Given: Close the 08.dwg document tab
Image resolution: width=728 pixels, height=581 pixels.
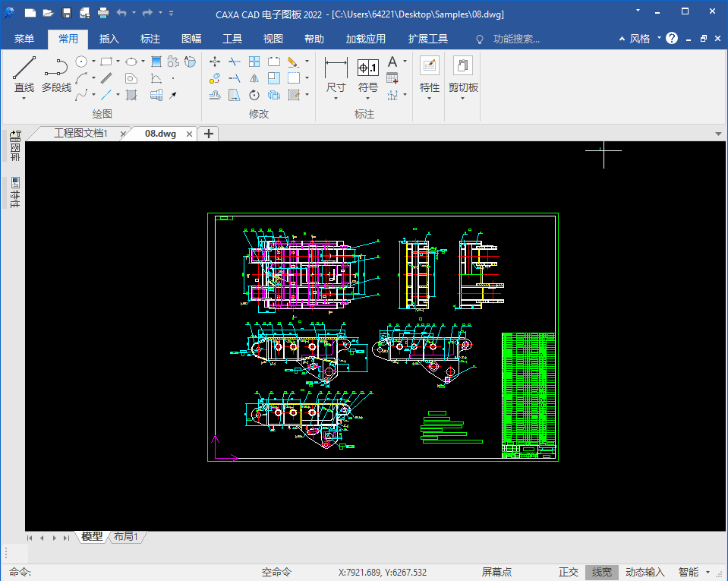Looking at the screenshot, I should click(190, 134).
